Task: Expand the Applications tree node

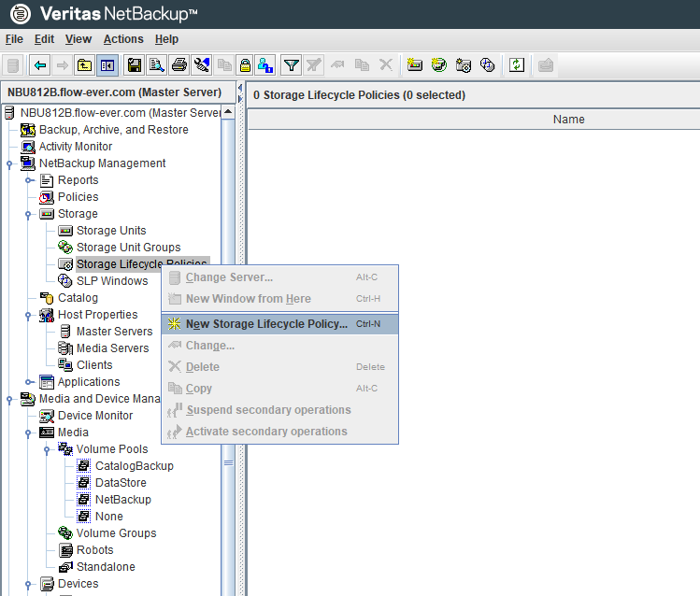Action: [29, 382]
